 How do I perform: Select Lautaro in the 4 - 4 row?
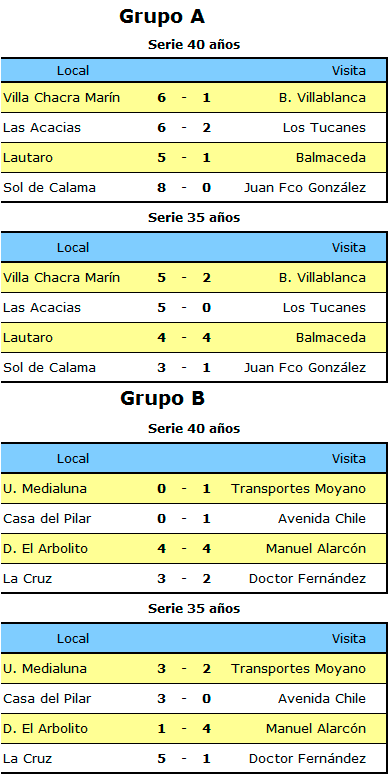(28, 338)
